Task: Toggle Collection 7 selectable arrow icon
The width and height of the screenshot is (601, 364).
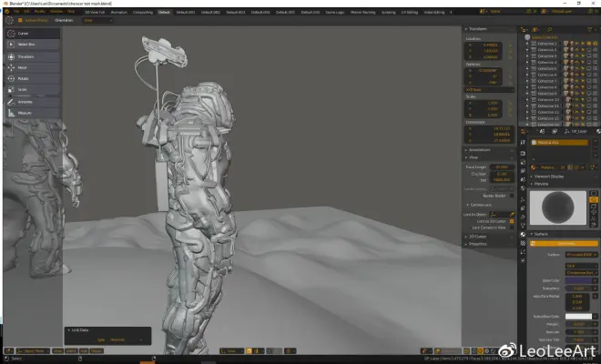Action: coord(583,81)
